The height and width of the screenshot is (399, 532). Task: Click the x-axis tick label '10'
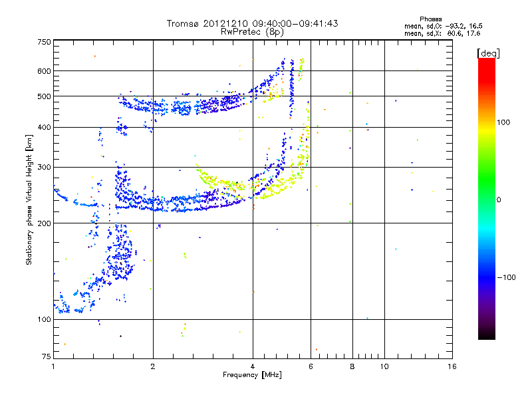(x=384, y=366)
